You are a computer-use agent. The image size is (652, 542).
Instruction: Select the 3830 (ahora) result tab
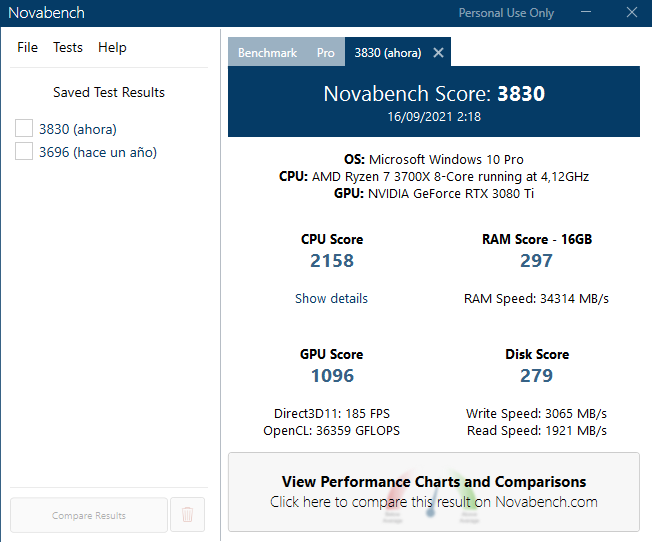[388, 53]
